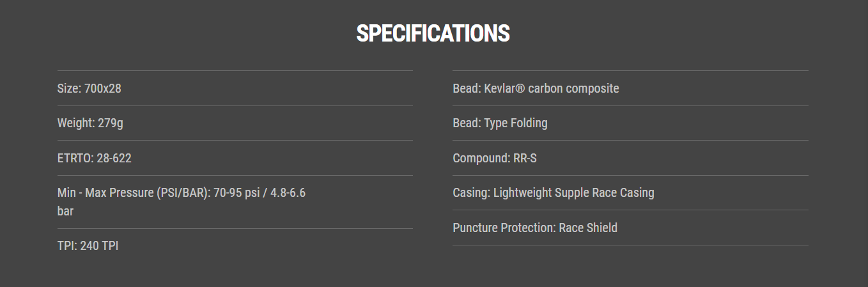This screenshot has height=287, width=868.
Task: Click the "Casing:" label text
Action: point(472,192)
